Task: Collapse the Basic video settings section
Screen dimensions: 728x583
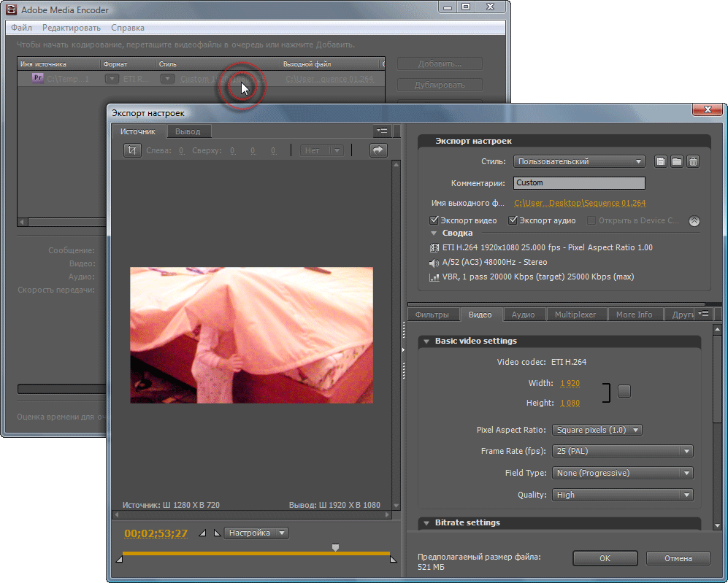Action: click(426, 341)
